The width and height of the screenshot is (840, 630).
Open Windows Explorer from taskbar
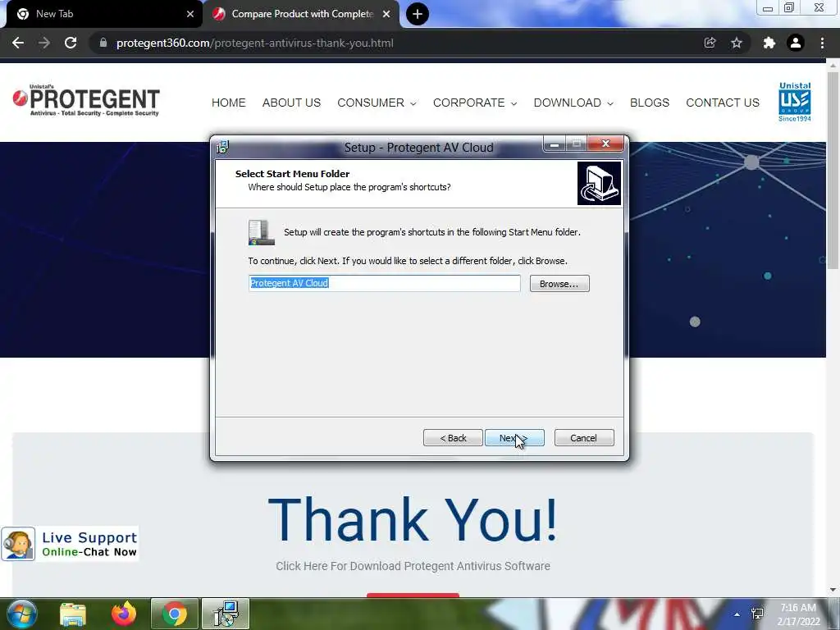coord(73,614)
